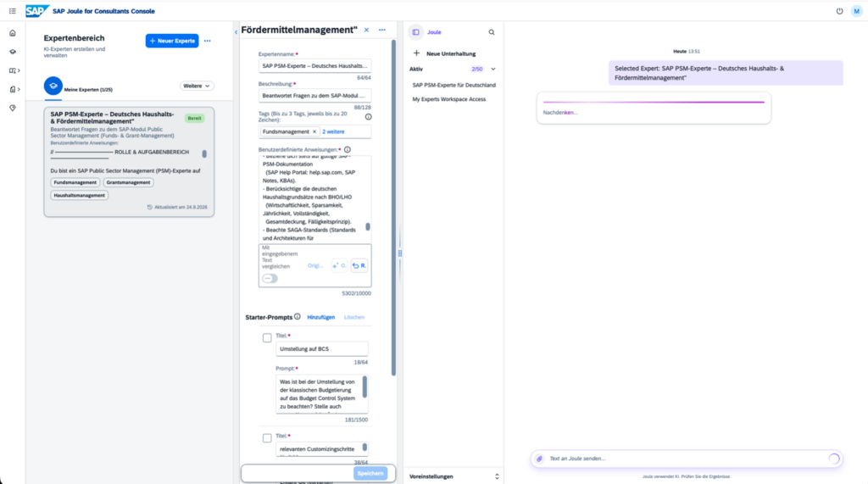Image resolution: width=868 pixels, height=484 pixels.
Task: Click the Expertenname input field
Action: 315,66
